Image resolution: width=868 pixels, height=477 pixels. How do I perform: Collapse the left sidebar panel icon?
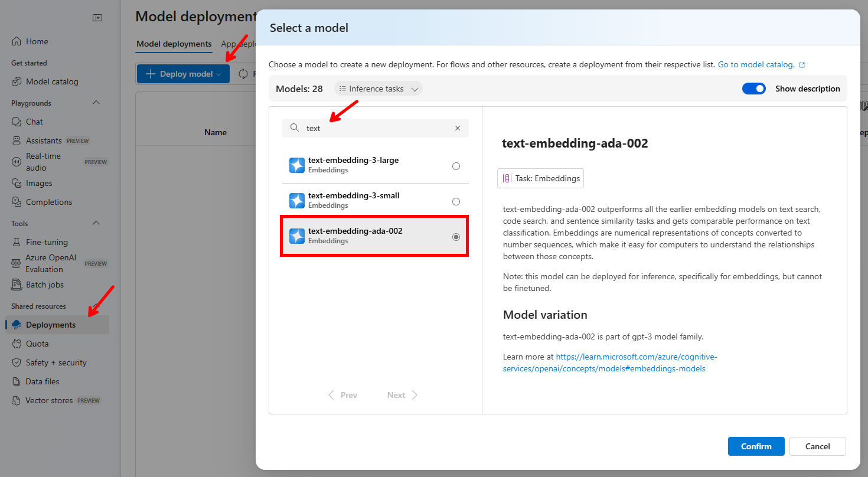(x=97, y=18)
